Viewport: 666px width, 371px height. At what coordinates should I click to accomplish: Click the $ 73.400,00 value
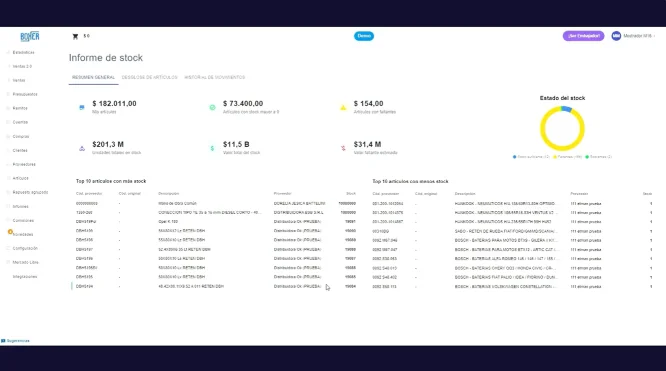243,104
